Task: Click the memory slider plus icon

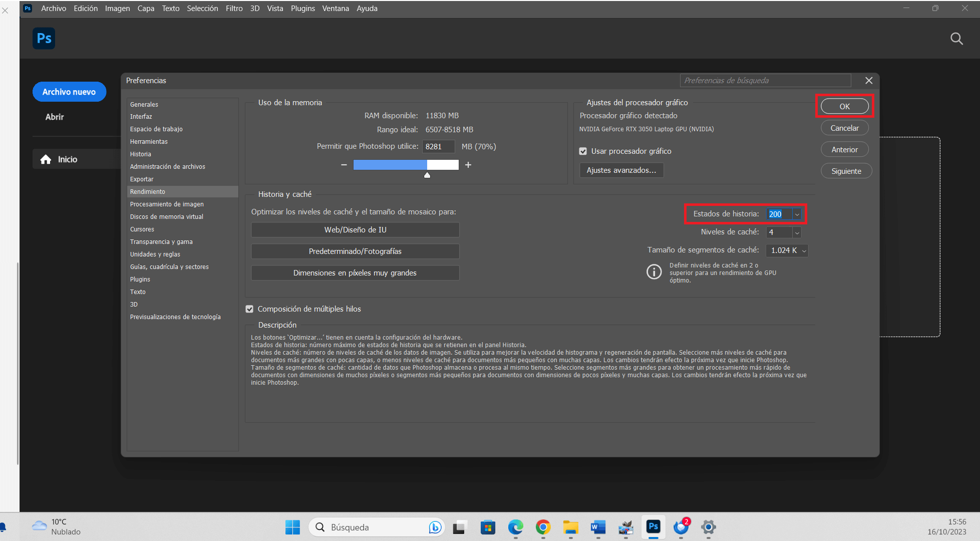Action: [468, 165]
